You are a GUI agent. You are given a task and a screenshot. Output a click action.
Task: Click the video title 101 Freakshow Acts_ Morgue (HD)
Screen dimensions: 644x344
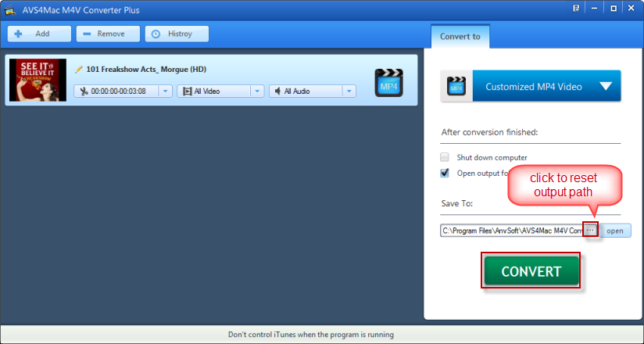[x=146, y=70]
